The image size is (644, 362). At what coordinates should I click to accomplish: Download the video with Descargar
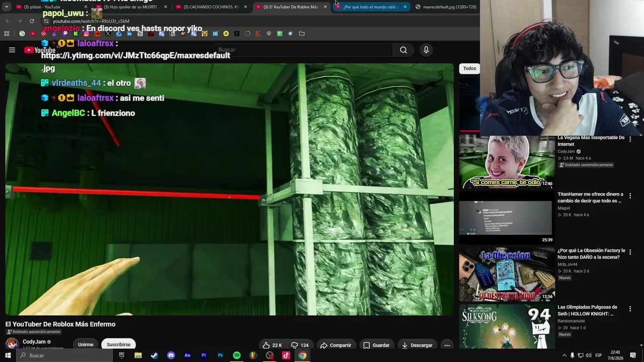[x=417, y=345]
